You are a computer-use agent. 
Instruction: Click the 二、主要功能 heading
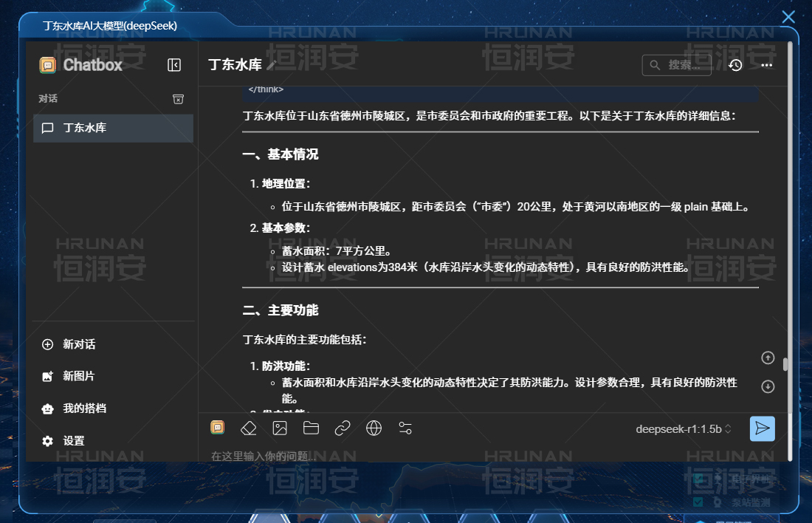click(x=281, y=310)
